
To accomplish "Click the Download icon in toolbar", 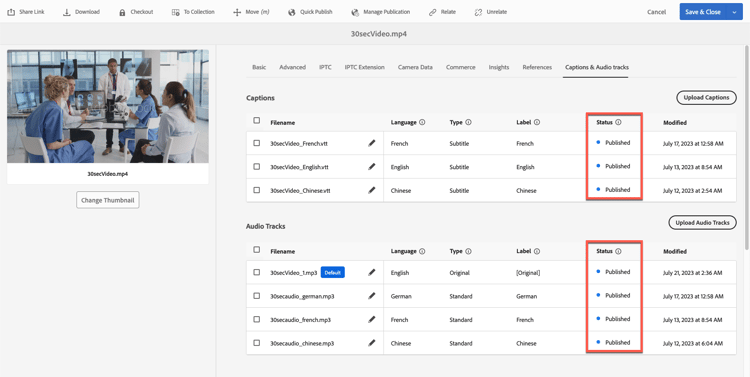I will [66, 12].
